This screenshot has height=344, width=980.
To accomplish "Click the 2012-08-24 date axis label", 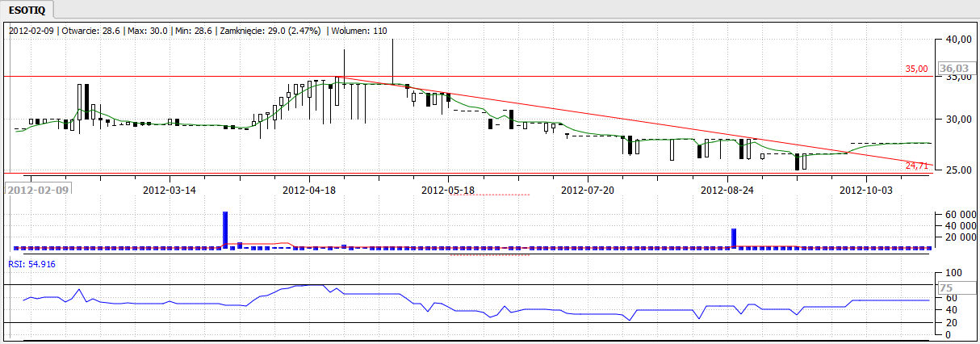I will 727,191.
